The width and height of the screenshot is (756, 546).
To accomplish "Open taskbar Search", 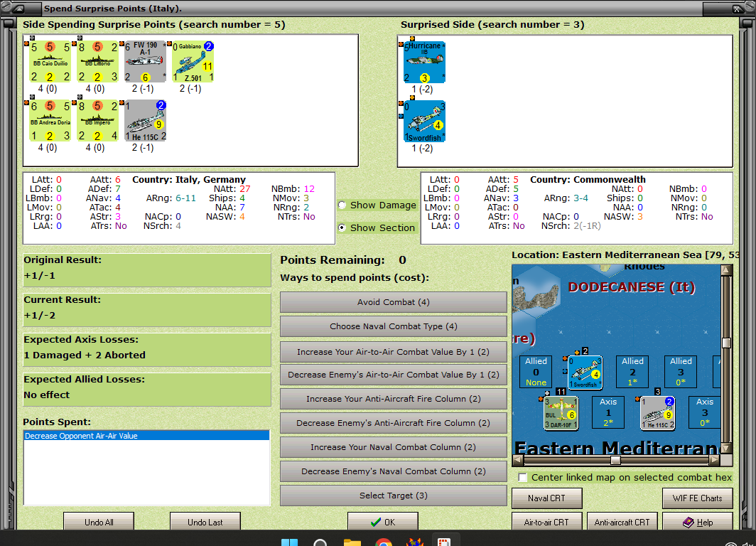I will [320, 542].
